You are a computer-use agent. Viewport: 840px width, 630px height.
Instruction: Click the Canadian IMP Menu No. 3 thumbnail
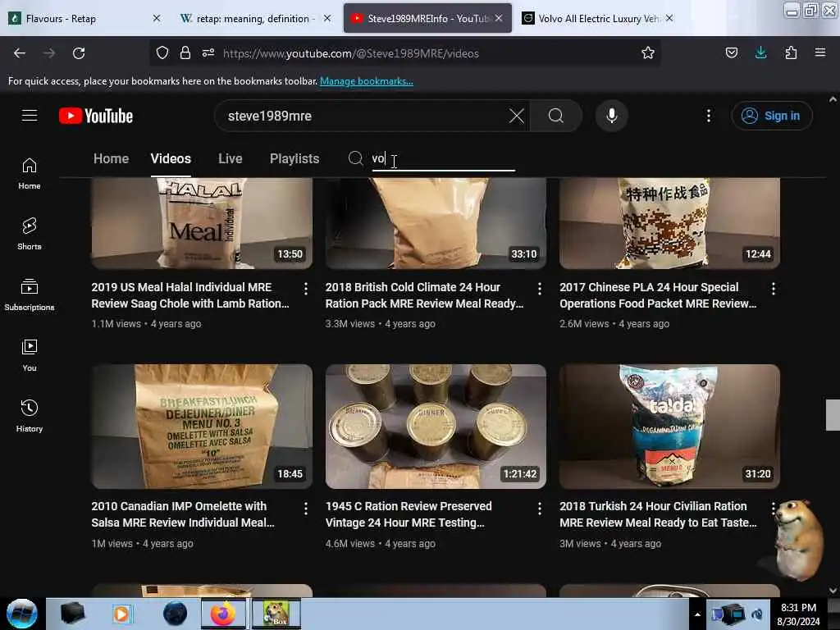pos(202,427)
